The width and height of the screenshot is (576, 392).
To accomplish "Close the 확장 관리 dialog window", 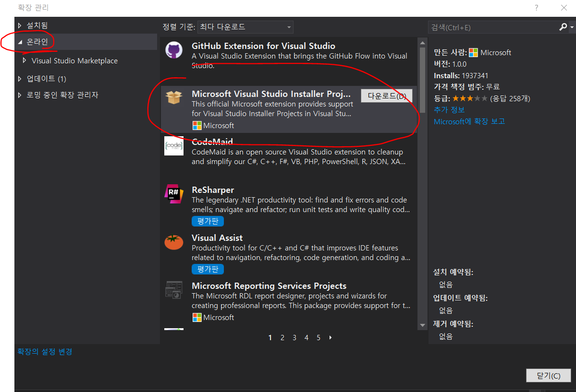I will 564,8.
